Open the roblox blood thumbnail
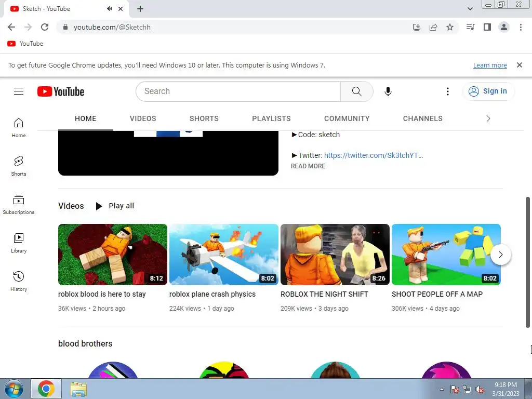532x399 pixels. click(113, 255)
